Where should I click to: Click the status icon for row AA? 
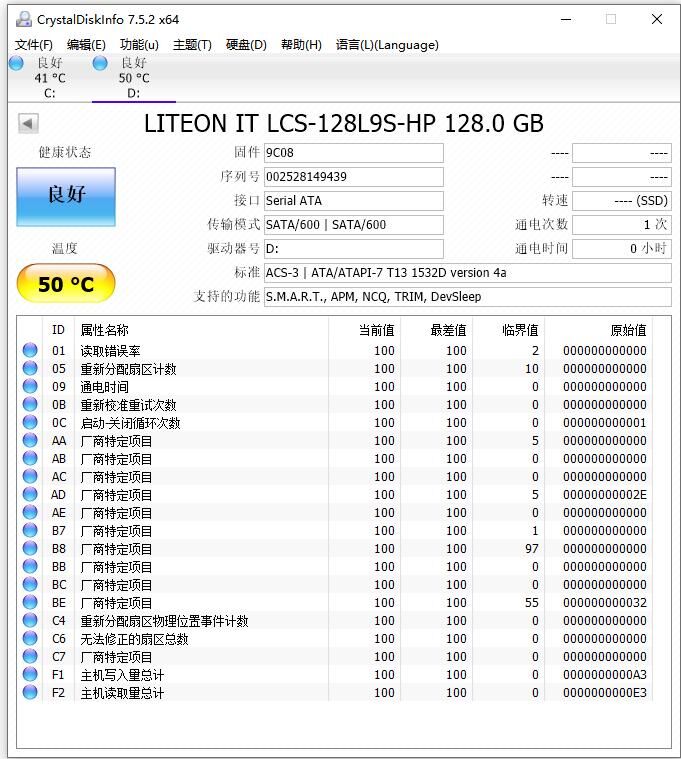[30, 440]
